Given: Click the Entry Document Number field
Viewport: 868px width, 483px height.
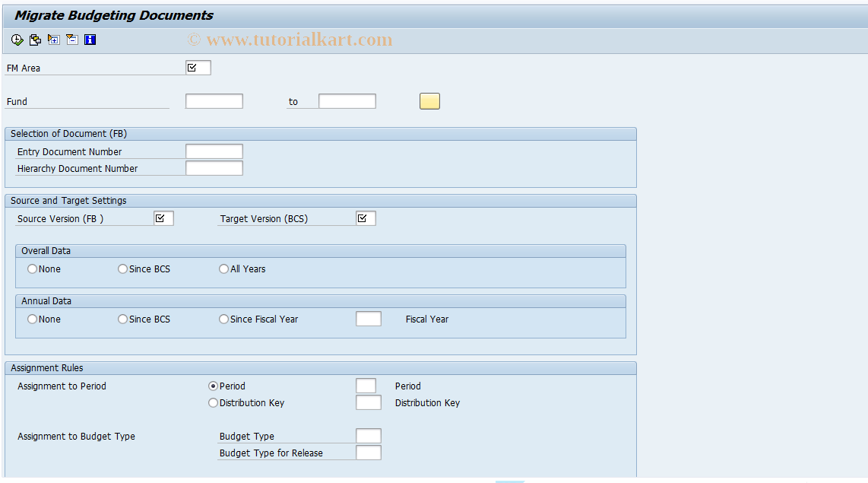Looking at the screenshot, I should point(214,151).
